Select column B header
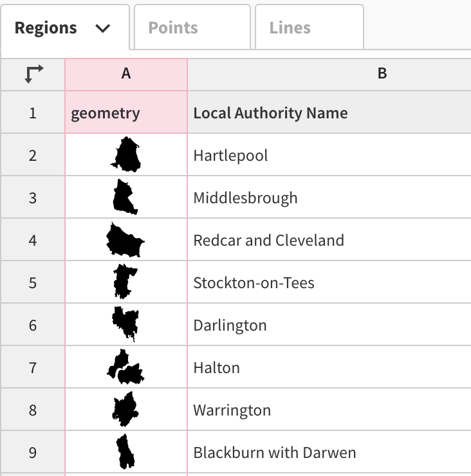Viewport: 471px width, 476px height. (382, 74)
